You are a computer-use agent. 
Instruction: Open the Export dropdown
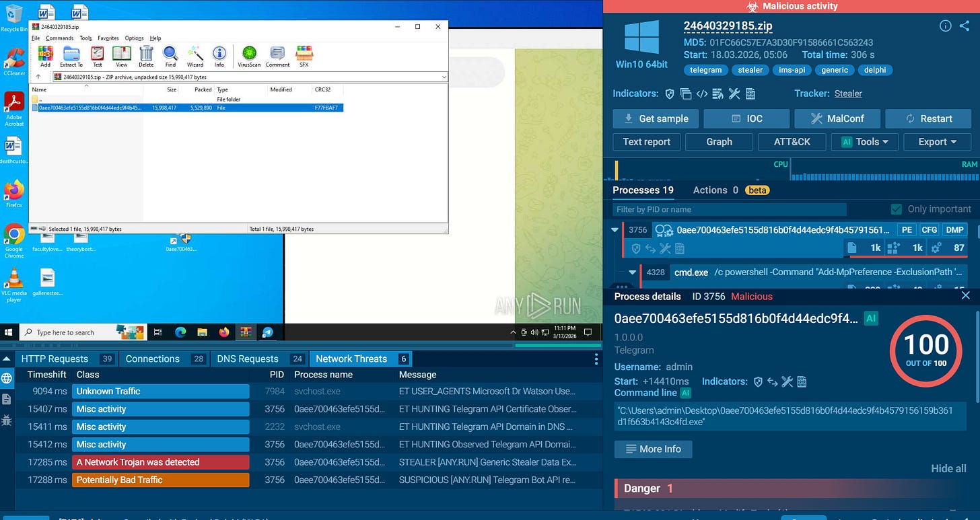click(938, 142)
